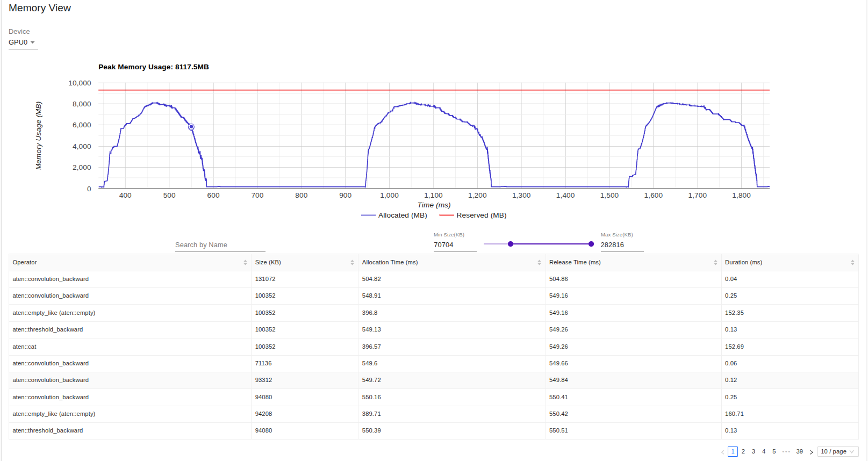The image size is (868, 461).
Task: Go to page 2 of results
Action: [x=743, y=452]
